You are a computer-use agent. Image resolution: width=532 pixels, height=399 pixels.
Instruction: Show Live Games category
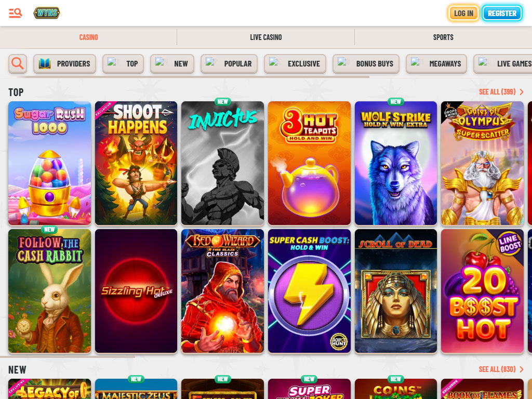point(503,63)
